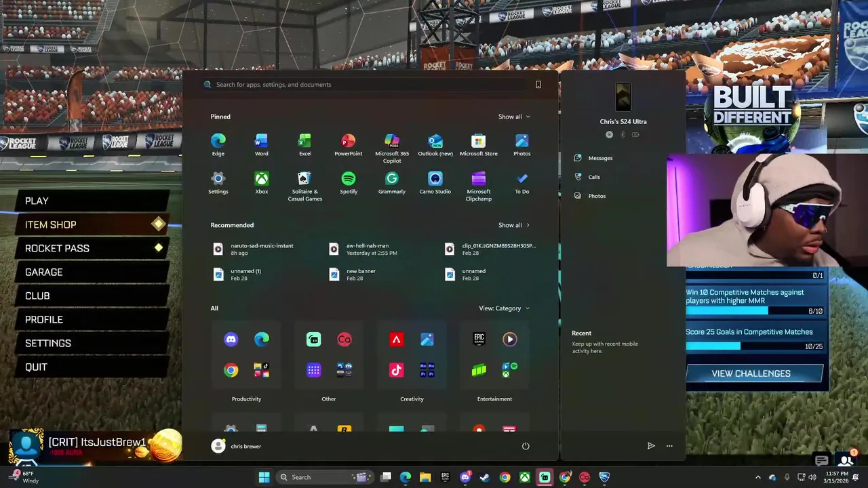Toggle the phone Bluetooth status icon
This screenshot has width=868, height=488.
[623, 135]
